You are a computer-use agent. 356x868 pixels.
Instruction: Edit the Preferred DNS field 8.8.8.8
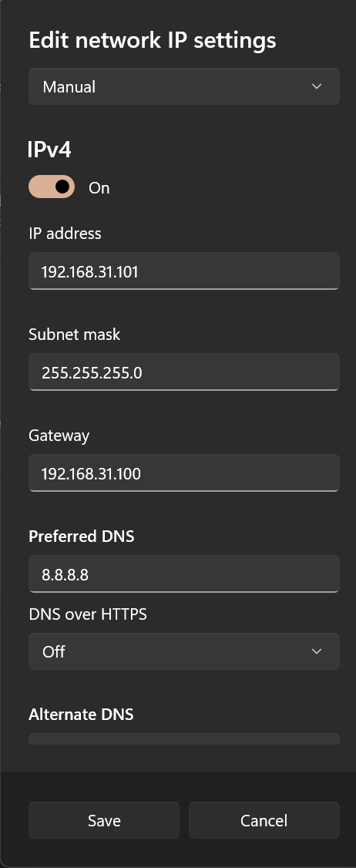tap(184, 574)
